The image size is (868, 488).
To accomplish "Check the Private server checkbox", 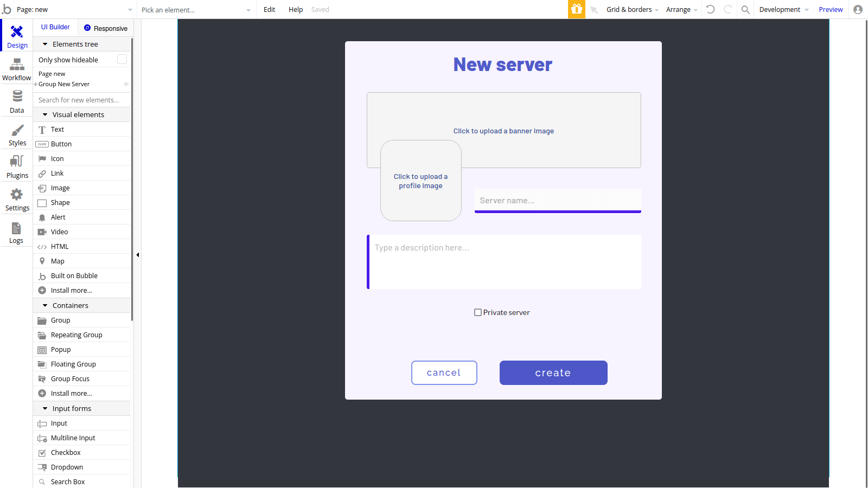I will (478, 312).
